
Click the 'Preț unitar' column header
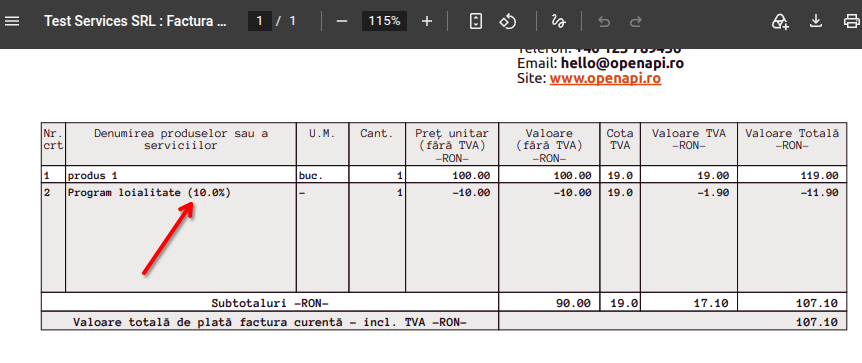point(452,145)
